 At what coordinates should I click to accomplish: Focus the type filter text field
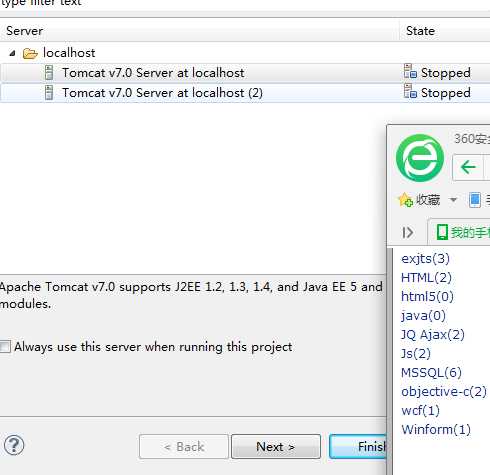click(x=245, y=4)
